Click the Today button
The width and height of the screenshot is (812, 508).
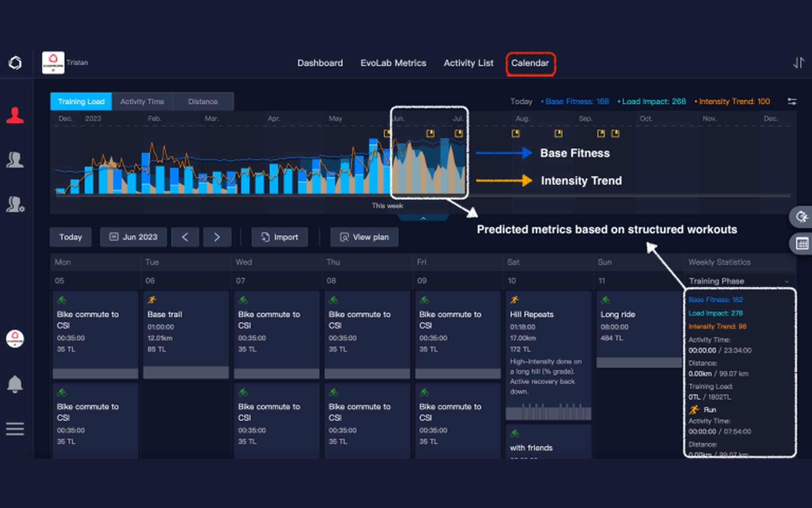71,237
